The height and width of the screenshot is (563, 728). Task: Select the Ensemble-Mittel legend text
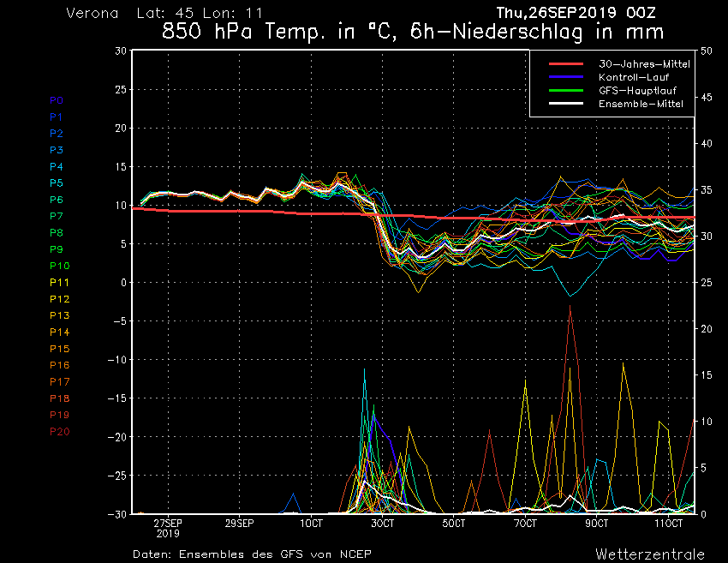641,104
